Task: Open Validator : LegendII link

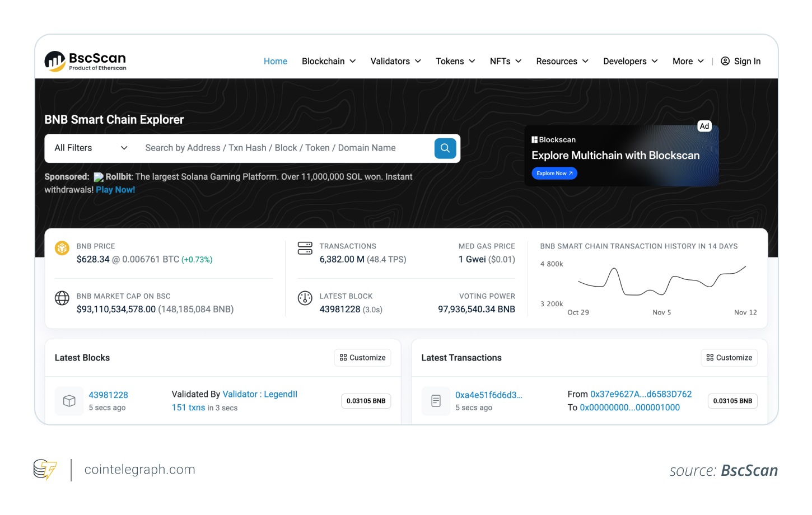Action: click(260, 394)
